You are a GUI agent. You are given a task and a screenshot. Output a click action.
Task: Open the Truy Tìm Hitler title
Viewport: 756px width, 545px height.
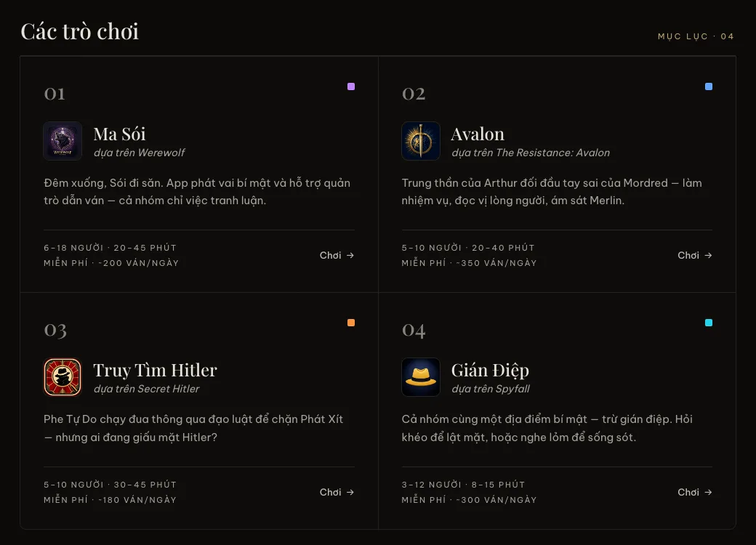156,370
